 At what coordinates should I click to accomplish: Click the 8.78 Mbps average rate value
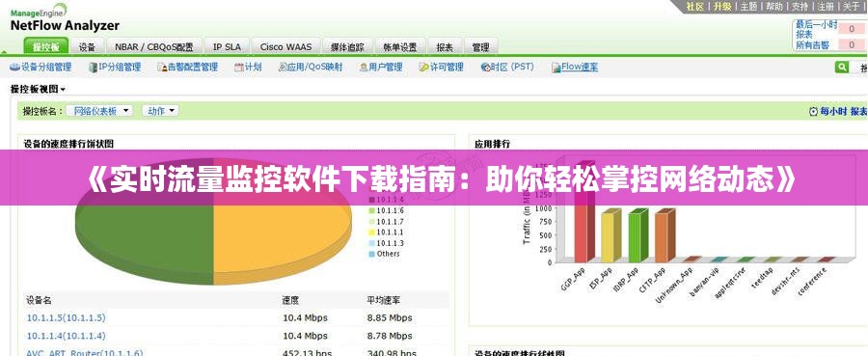(390, 336)
